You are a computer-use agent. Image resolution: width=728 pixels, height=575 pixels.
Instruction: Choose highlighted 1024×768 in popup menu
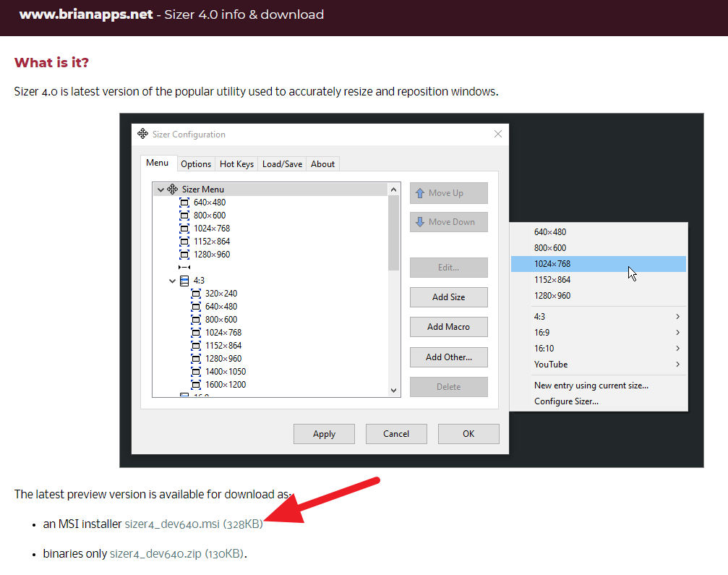tap(599, 264)
